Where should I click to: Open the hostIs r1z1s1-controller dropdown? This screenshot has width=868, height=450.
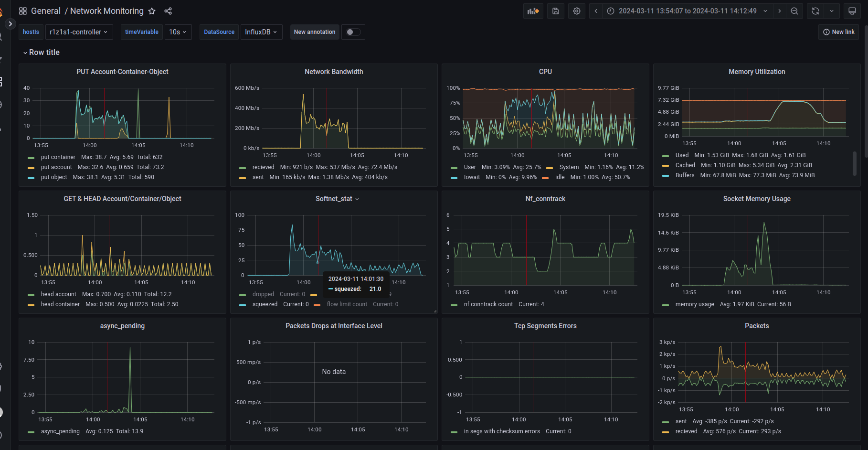click(x=79, y=32)
